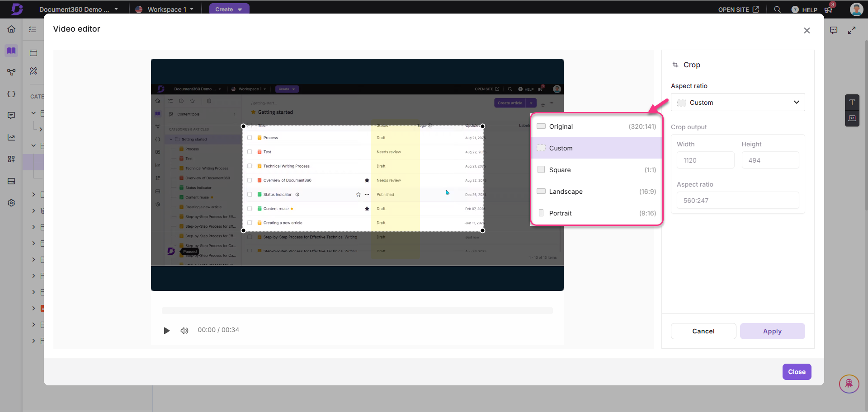Select the Crop tool icon

pyautogui.click(x=675, y=65)
